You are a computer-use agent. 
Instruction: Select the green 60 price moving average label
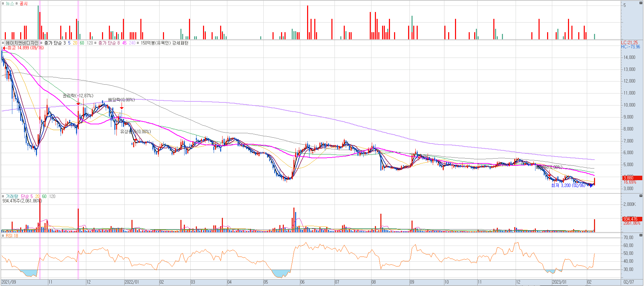click(82, 43)
